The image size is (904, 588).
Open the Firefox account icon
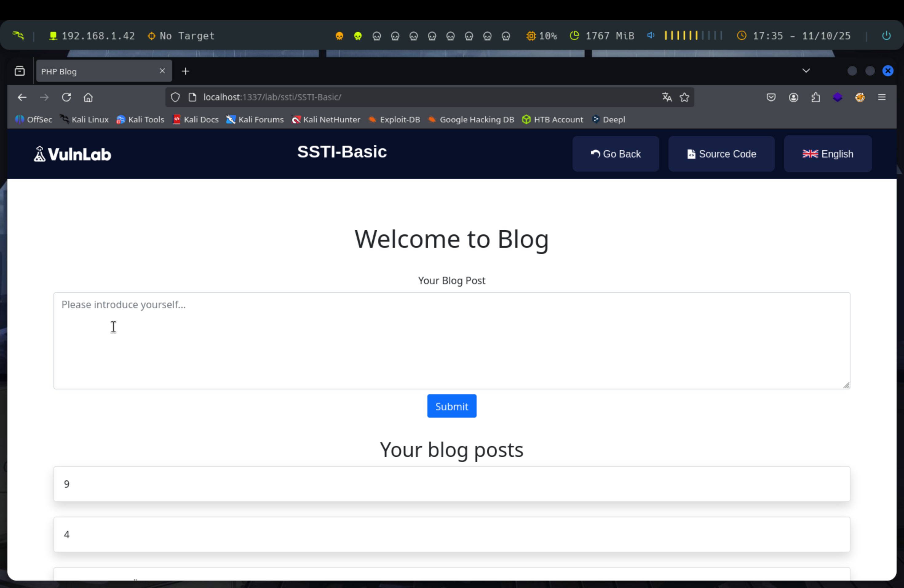pyautogui.click(x=794, y=97)
